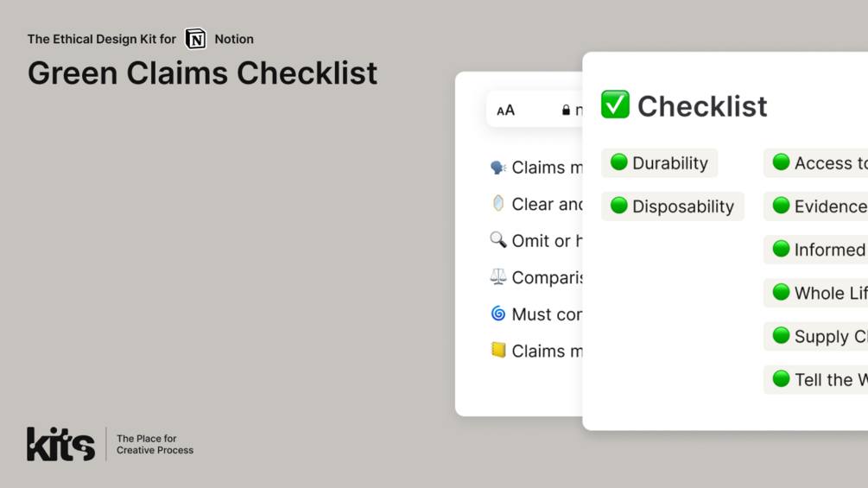This screenshot has height=488, width=868.
Task: Click the green checkmark emoji beside Checklist
Action: (x=615, y=105)
